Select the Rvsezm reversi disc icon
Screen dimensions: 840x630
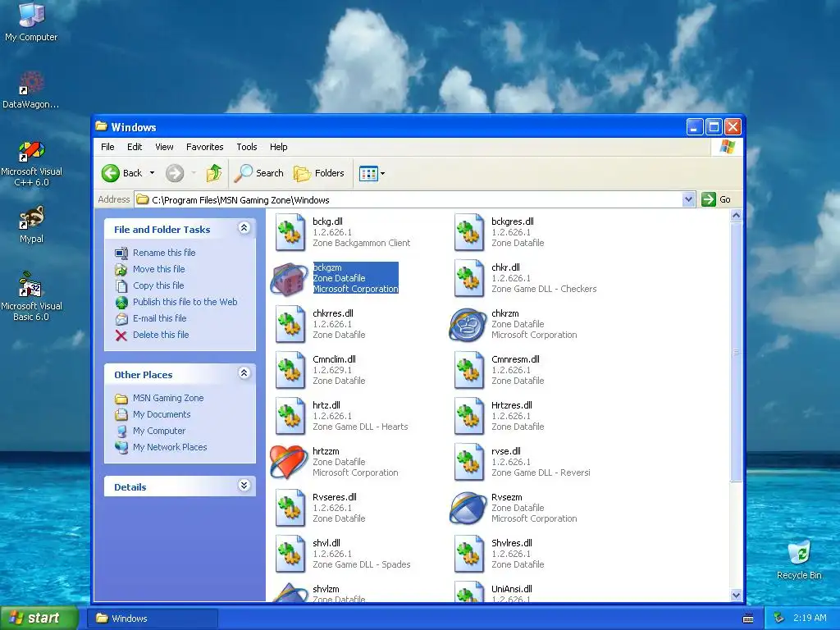(468, 508)
